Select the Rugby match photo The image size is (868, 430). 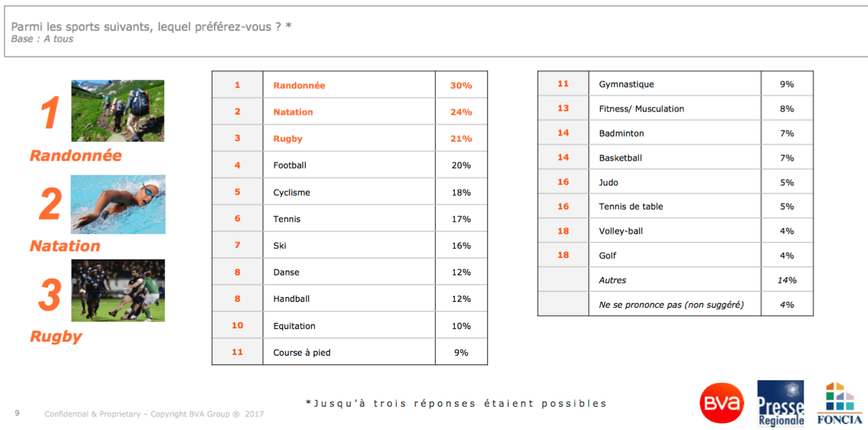tap(118, 290)
